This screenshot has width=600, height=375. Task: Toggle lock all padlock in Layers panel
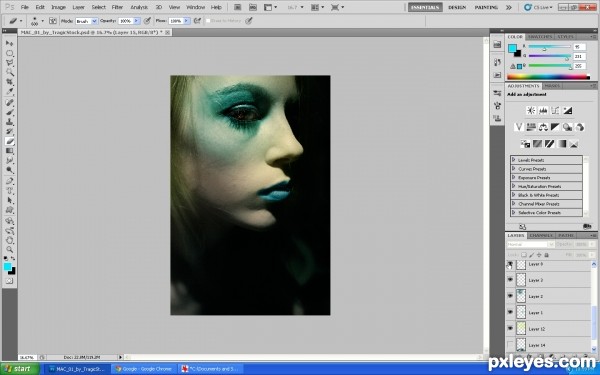click(x=546, y=255)
